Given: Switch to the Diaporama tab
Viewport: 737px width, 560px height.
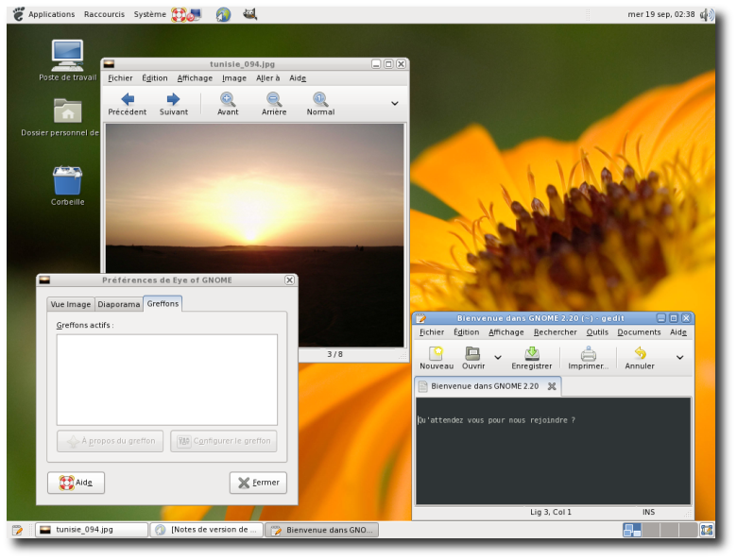Looking at the screenshot, I should click(118, 304).
